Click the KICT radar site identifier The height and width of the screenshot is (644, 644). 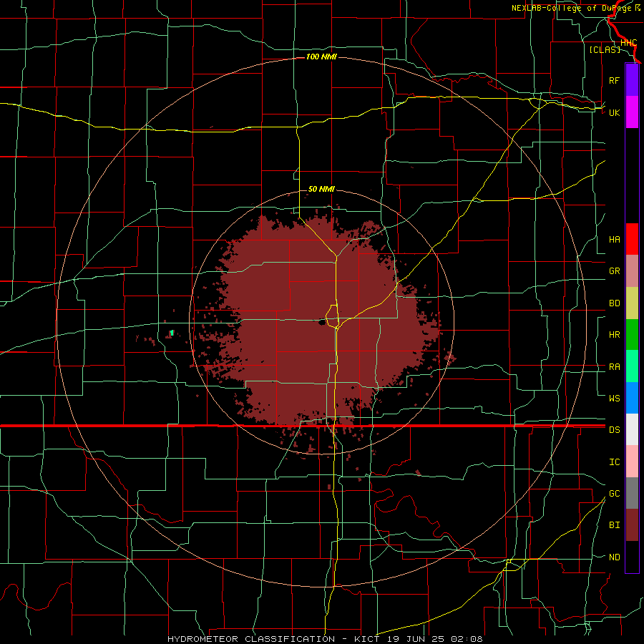pyautogui.click(x=367, y=639)
